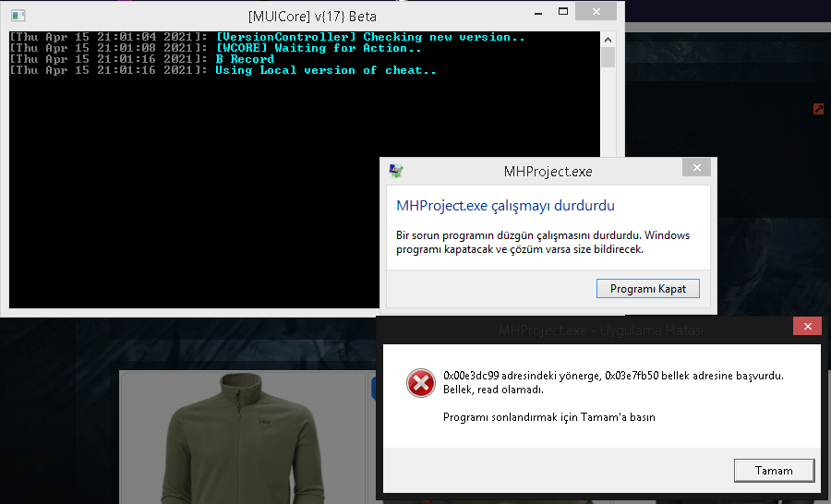Click the green jacket product thumbnail

[243, 438]
